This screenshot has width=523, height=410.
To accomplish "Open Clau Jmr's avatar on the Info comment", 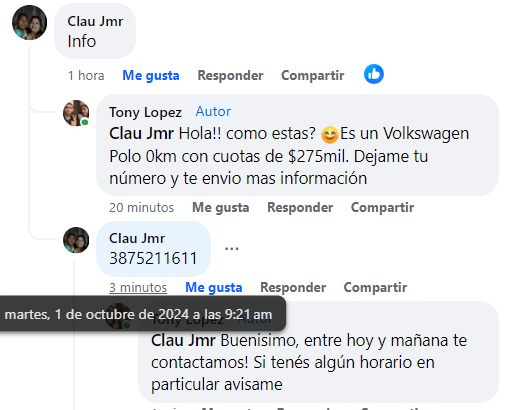I will pyautogui.click(x=29, y=22).
